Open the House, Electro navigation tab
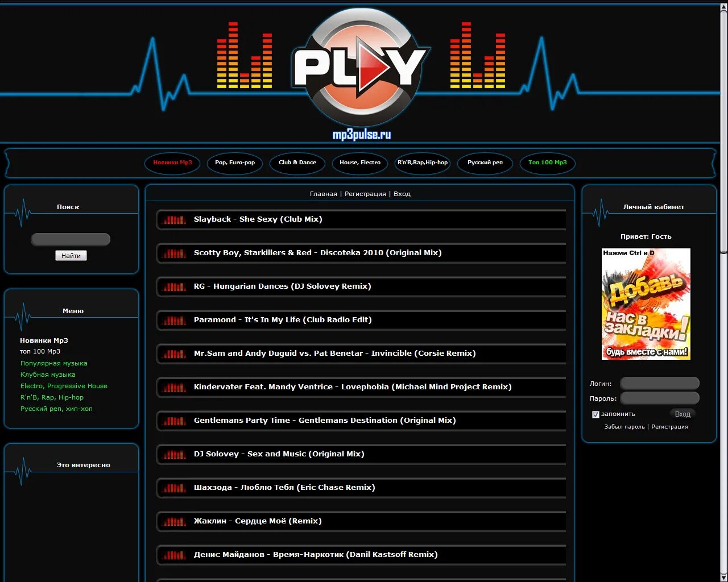 point(360,163)
